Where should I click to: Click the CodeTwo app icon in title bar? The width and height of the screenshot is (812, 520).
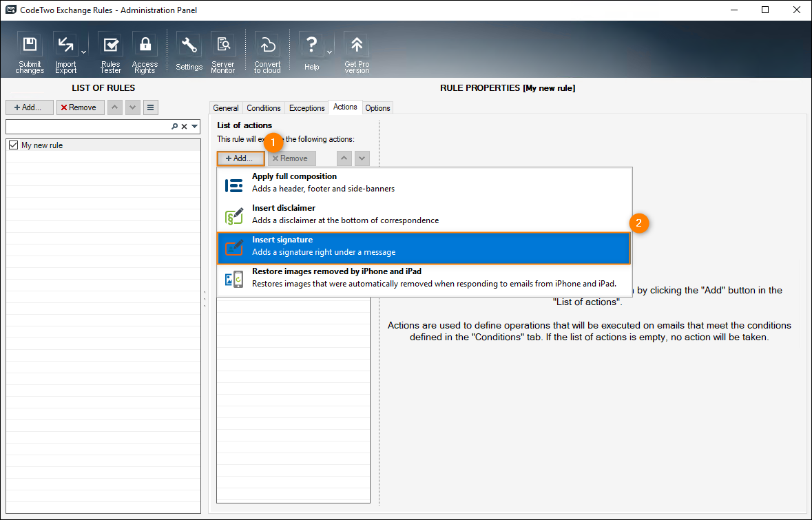click(10, 10)
